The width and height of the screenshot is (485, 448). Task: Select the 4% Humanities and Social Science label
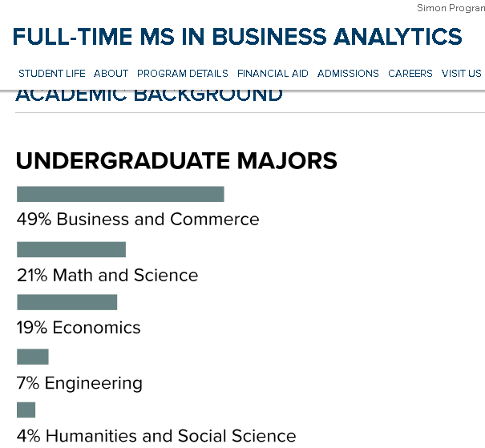pos(156,436)
